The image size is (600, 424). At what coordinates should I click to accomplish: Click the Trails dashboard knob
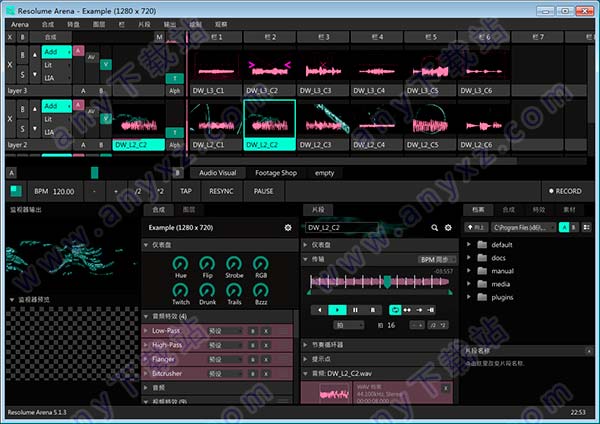234,290
